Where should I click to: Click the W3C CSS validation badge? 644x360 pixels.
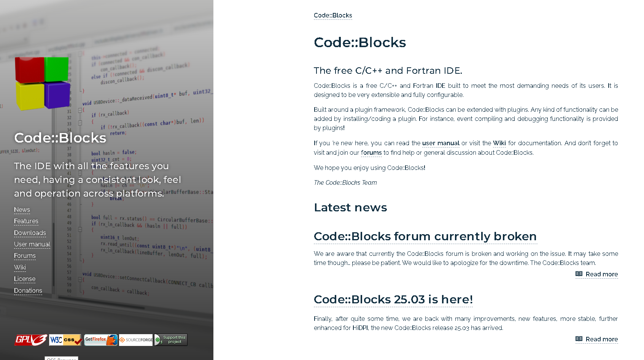click(x=65, y=339)
